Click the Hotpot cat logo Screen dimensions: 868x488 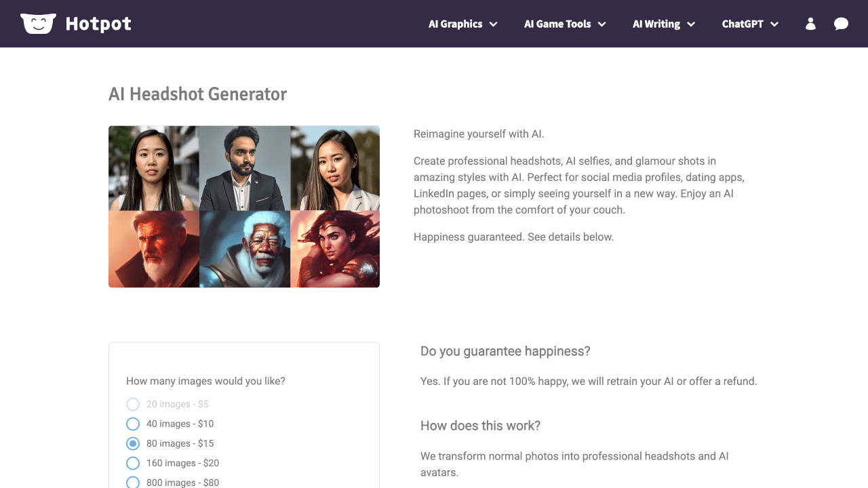(x=38, y=22)
